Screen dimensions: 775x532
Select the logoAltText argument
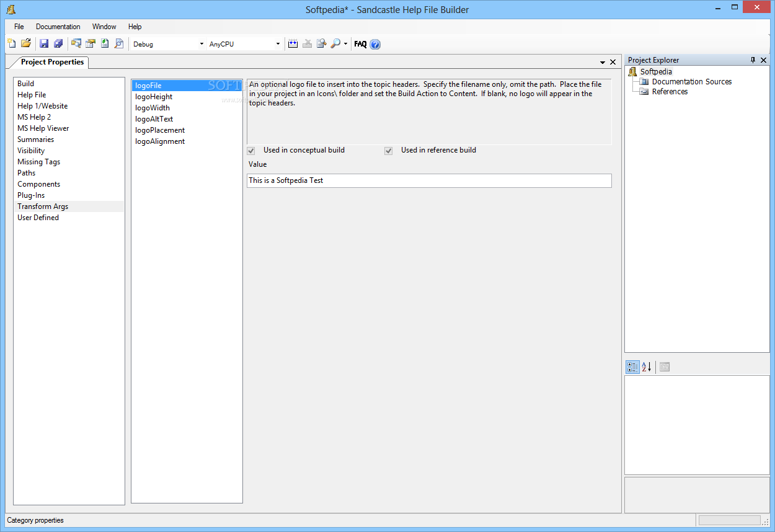187,119
